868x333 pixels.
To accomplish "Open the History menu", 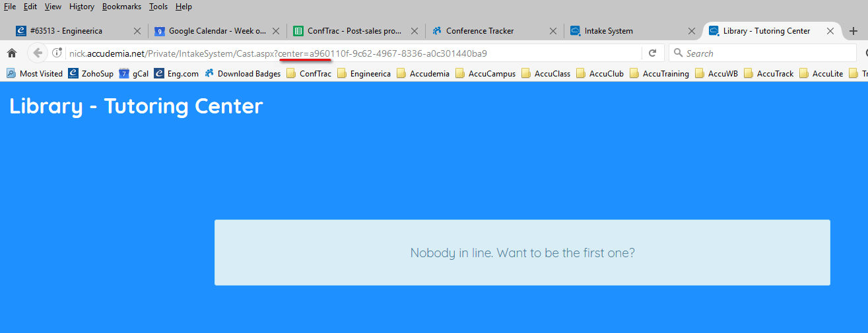I will click(82, 7).
